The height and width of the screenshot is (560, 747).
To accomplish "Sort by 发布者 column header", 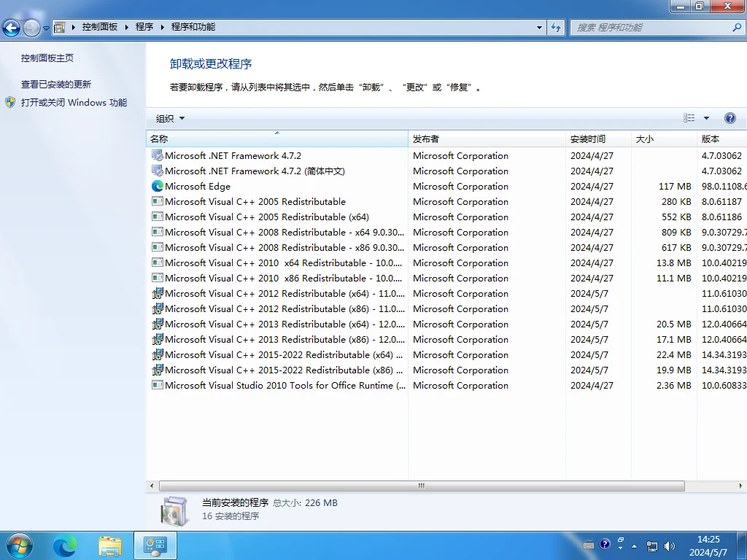I will [487, 139].
